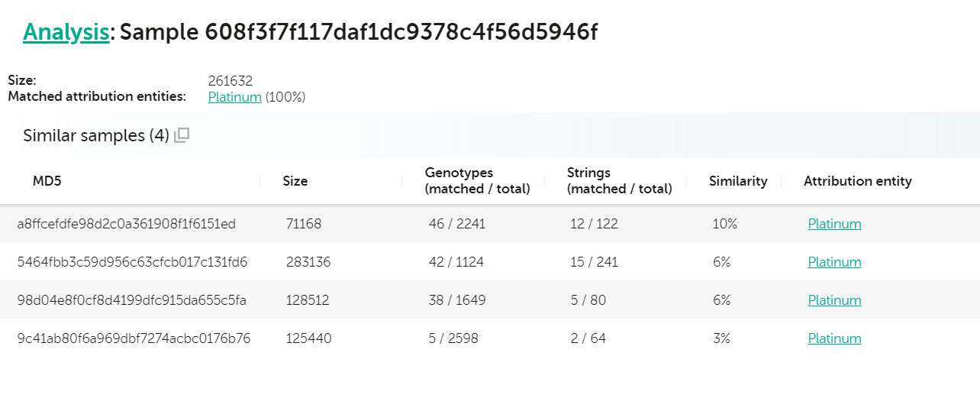Click the Strings (matched / total) column header
980x411 pixels.
pyautogui.click(x=619, y=181)
